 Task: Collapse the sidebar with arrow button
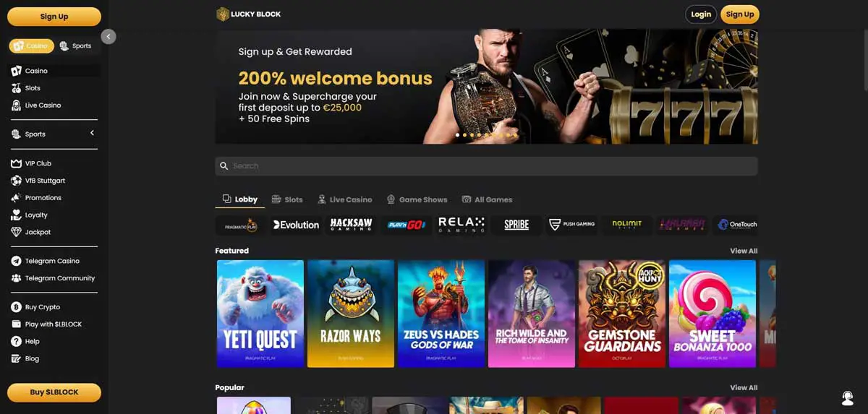[x=109, y=36]
